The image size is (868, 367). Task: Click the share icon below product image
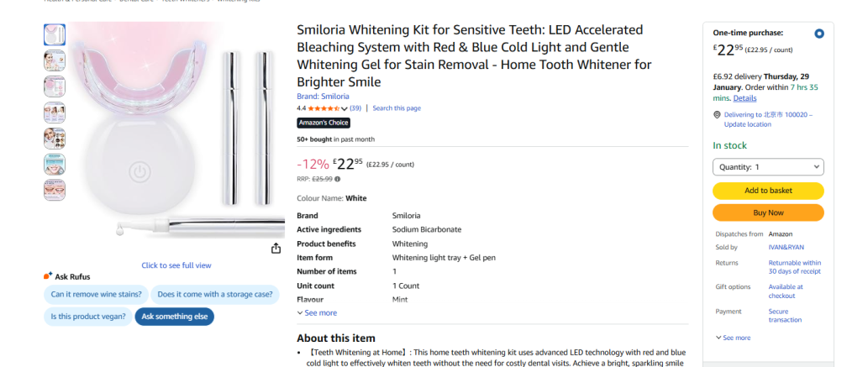point(276,248)
